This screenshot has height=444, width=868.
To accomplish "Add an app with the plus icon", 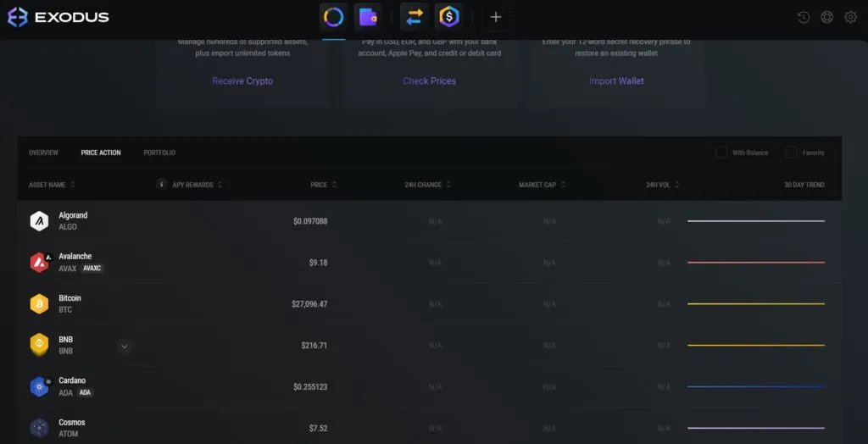I will click(x=496, y=17).
